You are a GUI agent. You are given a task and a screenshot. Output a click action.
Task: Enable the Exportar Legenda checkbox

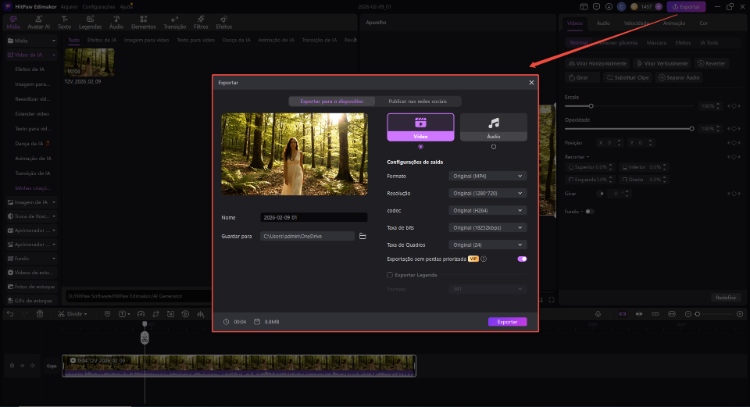[x=390, y=273]
